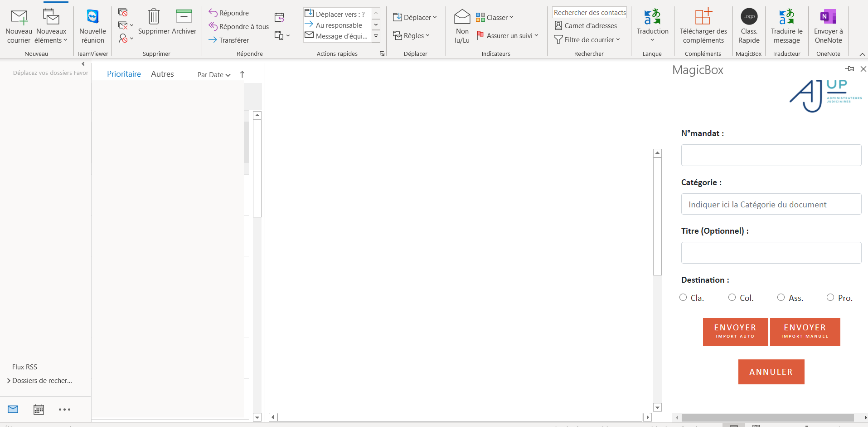This screenshot has width=868, height=427.
Task: Open Actions rapides dialog launcher
Action: click(x=382, y=54)
